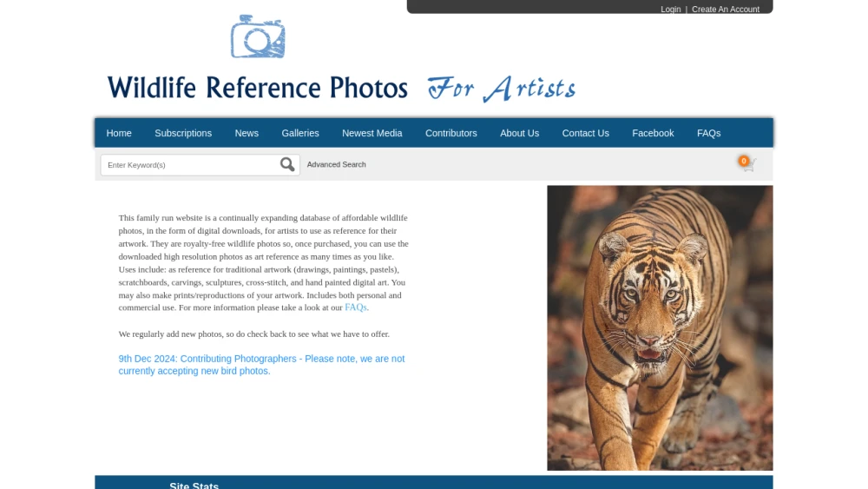Click the Create An Account link

click(x=725, y=9)
